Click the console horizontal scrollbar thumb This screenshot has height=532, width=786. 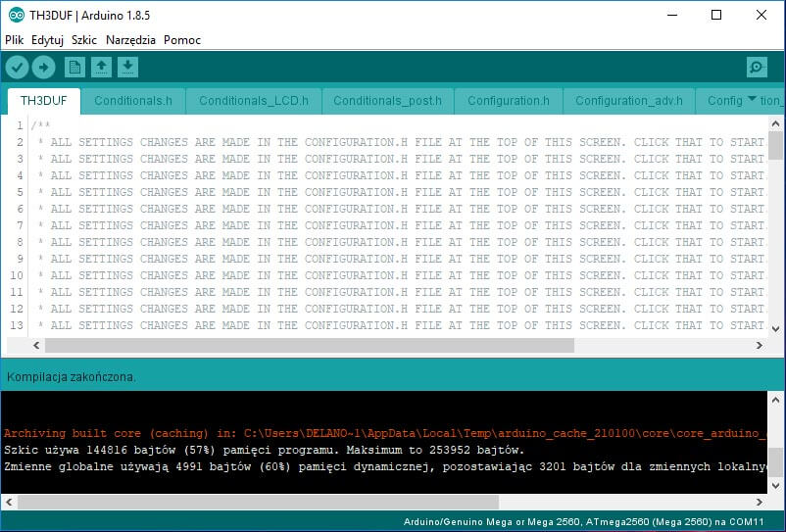pyautogui.click(x=258, y=502)
